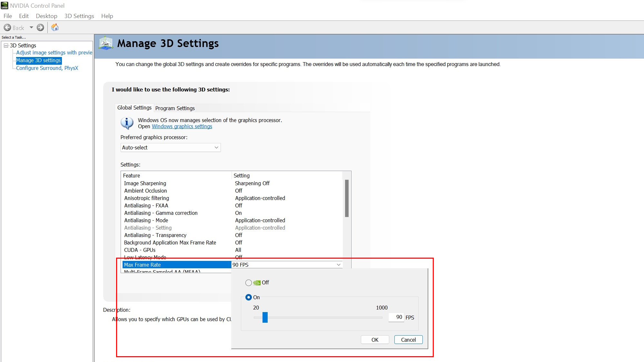The width and height of the screenshot is (644, 362).
Task: Click the information icon beside Windows OS notice
Action: [x=127, y=123]
